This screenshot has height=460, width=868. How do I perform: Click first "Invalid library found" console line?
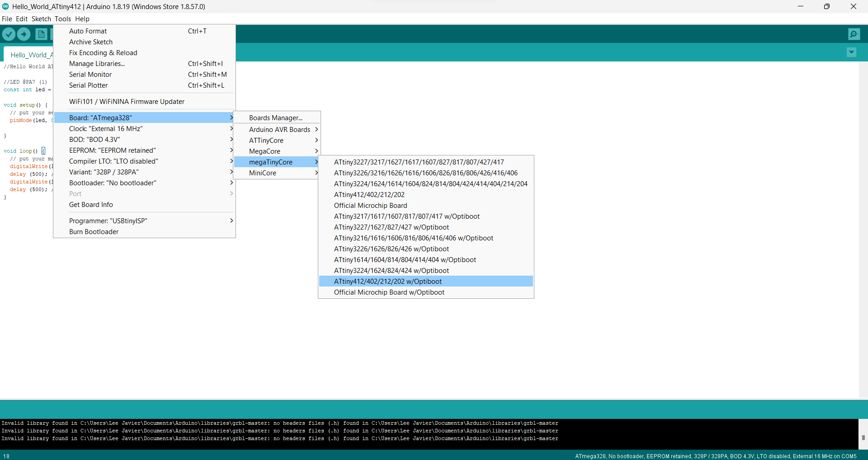click(280, 423)
